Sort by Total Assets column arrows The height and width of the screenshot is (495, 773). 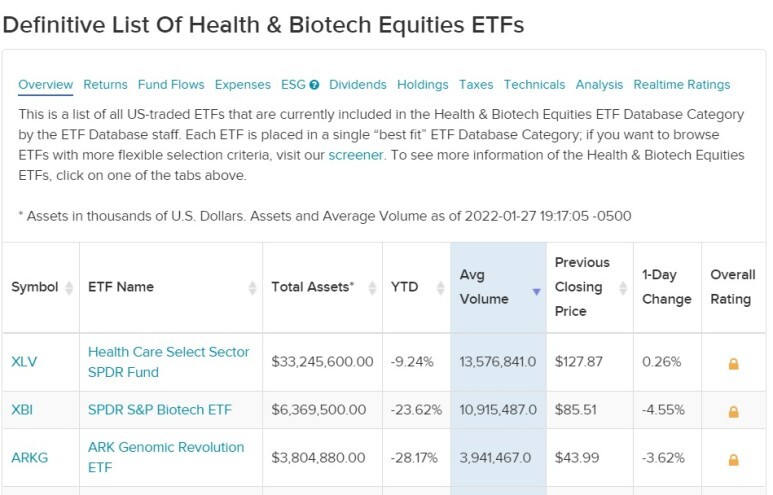point(372,287)
